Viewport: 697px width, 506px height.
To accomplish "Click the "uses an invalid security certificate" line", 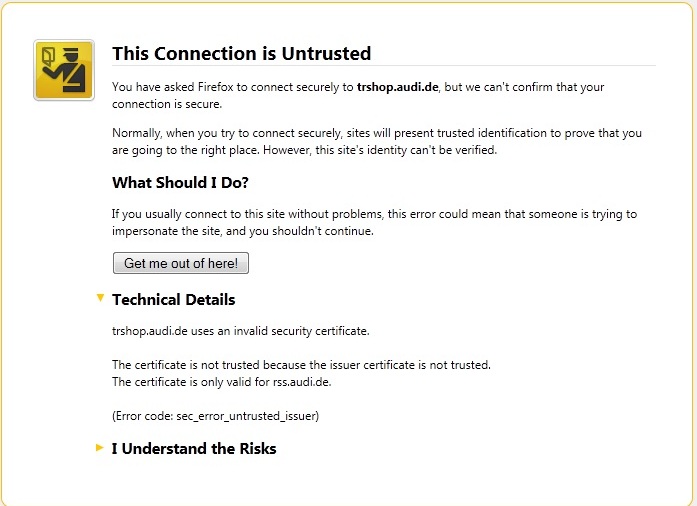I will click(x=240, y=331).
